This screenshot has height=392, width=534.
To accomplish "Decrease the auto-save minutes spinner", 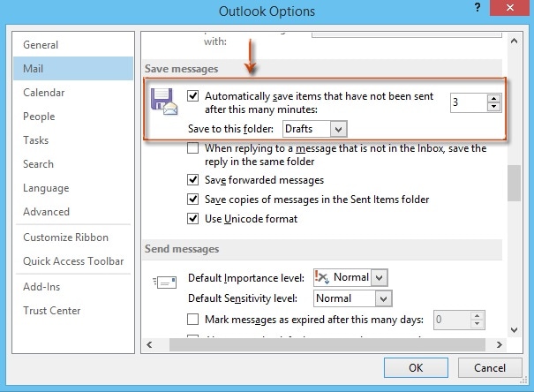I will click(493, 108).
